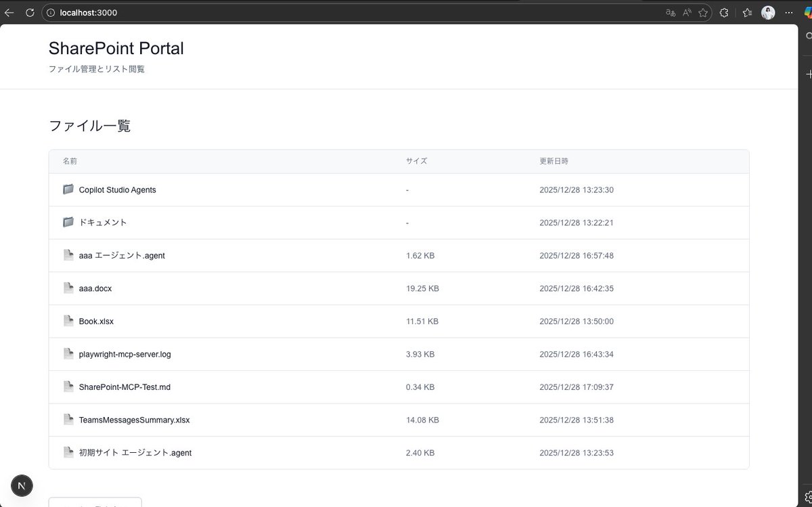Open the browser extensions puzzle icon
Image resolution: width=812 pixels, height=507 pixels.
pyautogui.click(x=724, y=12)
